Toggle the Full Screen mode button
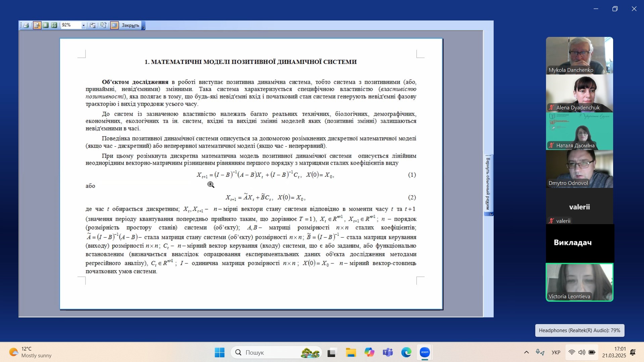 (114, 25)
